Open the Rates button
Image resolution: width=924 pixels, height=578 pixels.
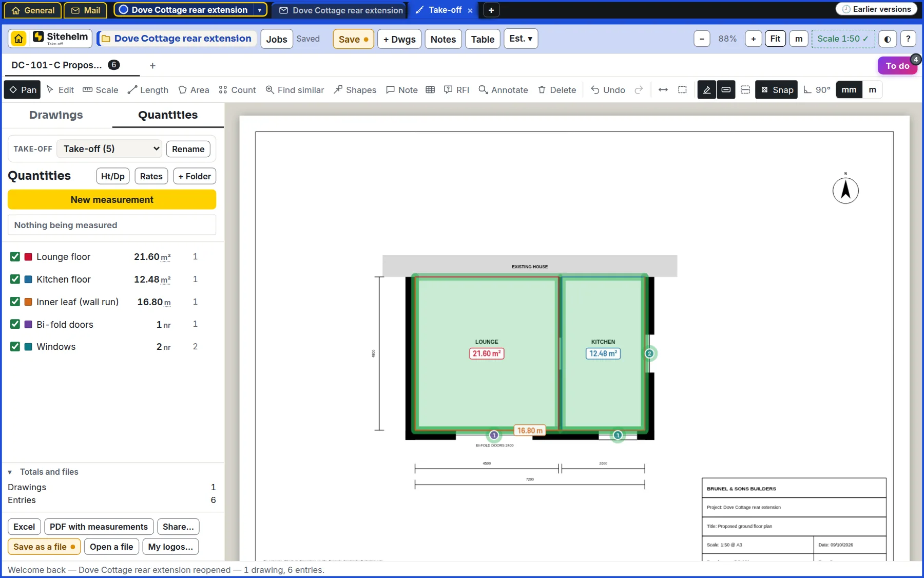[151, 176]
